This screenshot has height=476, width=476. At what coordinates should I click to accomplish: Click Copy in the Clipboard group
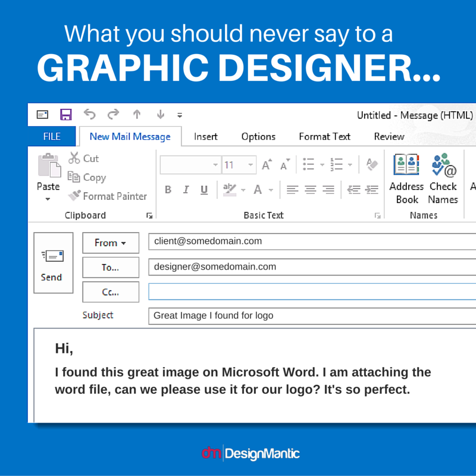click(87, 177)
